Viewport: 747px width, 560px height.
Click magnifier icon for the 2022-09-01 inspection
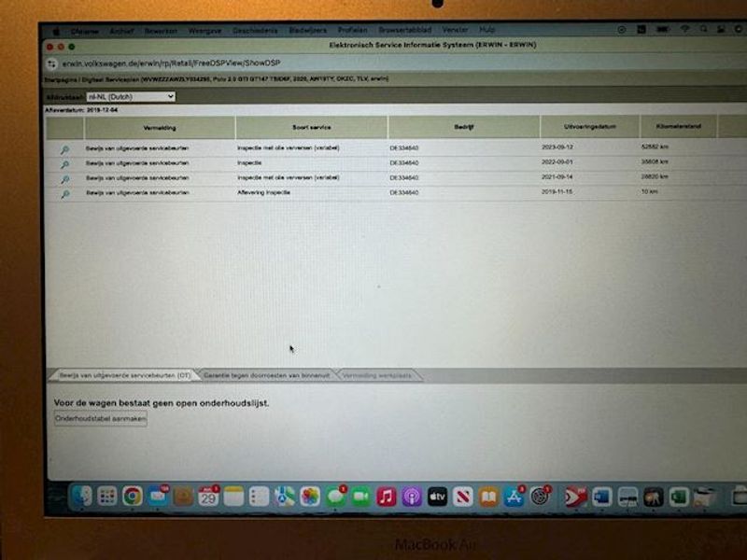64,164
